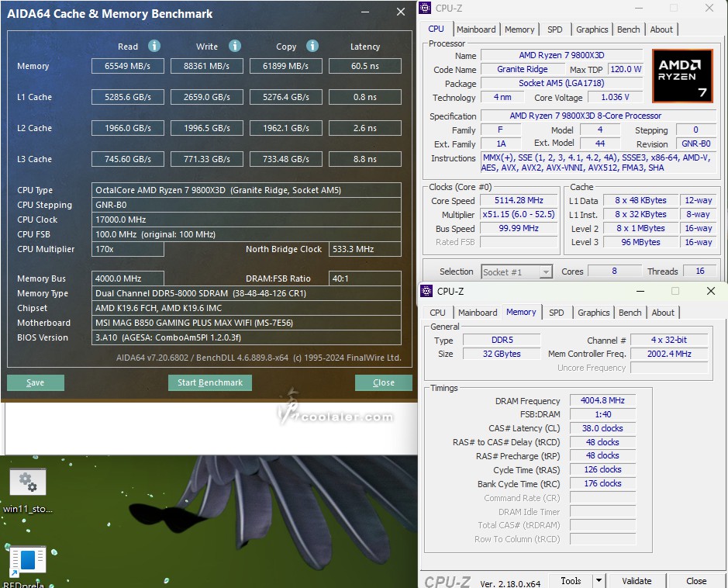Image resolution: width=728 pixels, height=588 pixels.
Task: Click the Save button in AIDA64
Action: pos(36,382)
